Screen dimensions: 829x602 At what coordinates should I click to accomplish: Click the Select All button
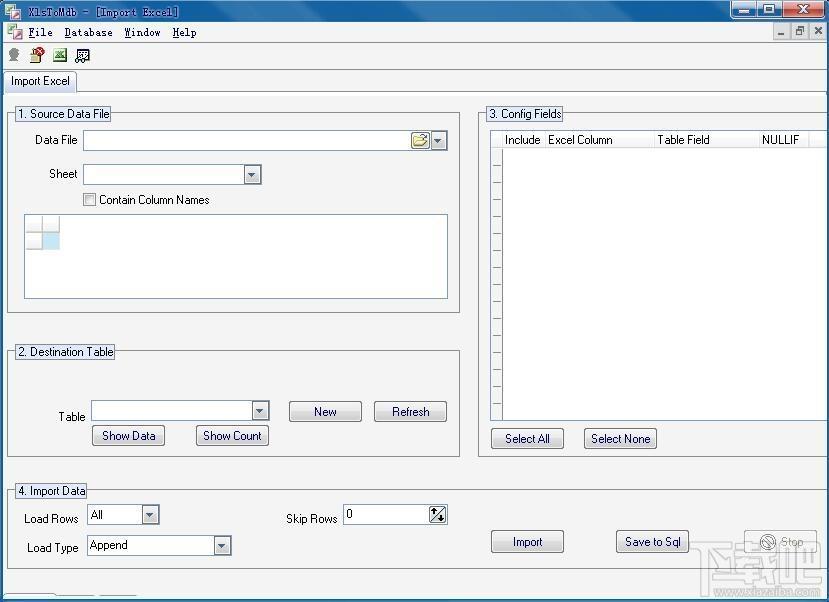point(527,439)
